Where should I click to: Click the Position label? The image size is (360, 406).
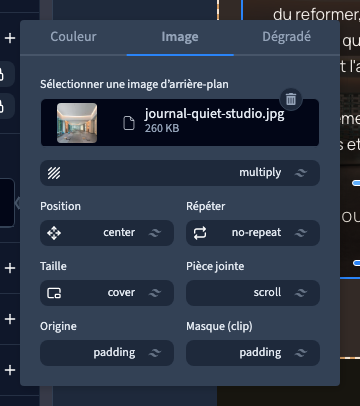(x=60, y=206)
